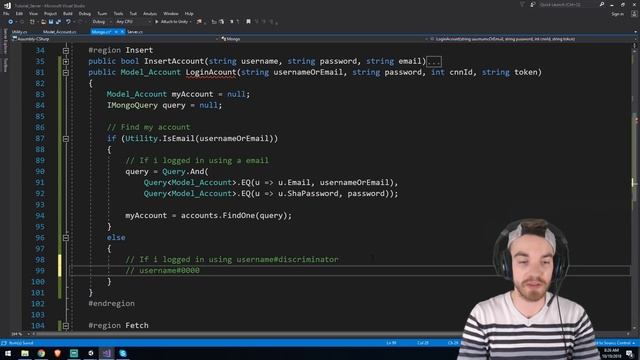Image resolution: width=640 pixels, height=360 pixels.
Task: Open the Windows Start menu
Action: click(8, 353)
